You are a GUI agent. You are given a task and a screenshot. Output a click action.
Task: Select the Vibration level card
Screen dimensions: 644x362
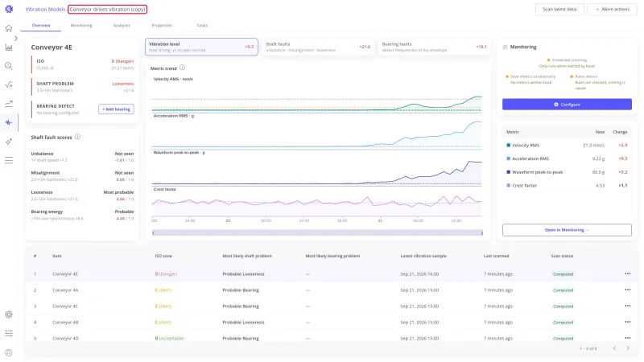[x=201, y=47]
